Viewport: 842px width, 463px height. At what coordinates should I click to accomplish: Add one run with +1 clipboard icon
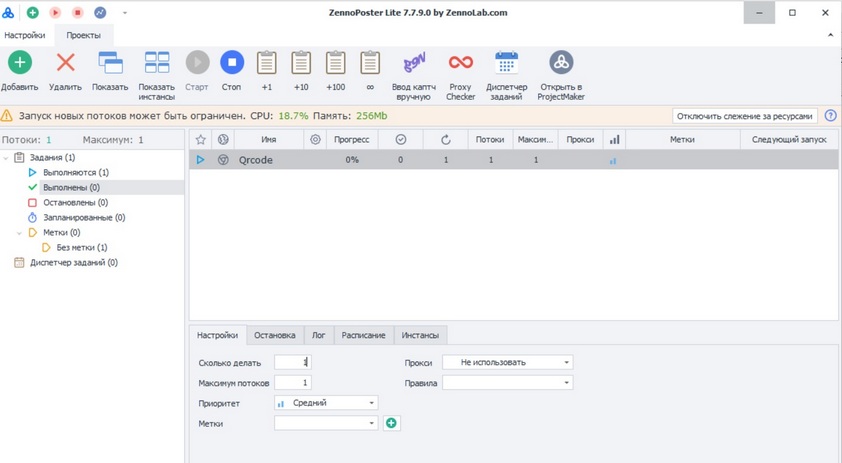coord(267,62)
